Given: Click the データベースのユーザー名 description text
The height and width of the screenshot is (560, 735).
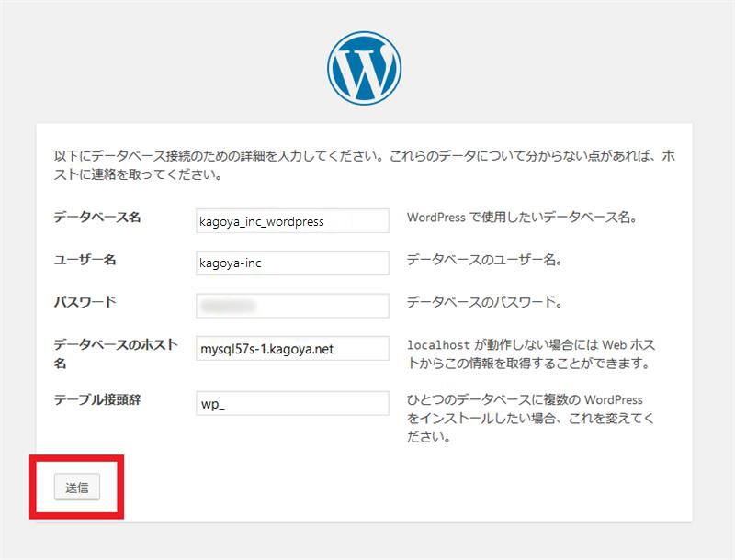Looking at the screenshot, I should [484, 261].
